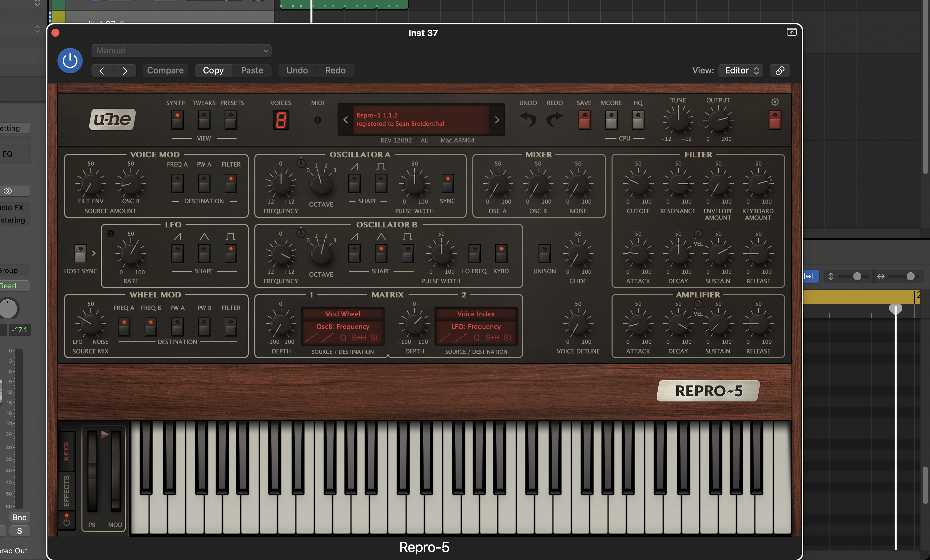
Task: Open the Repro-5 settings gear
Action: click(775, 102)
